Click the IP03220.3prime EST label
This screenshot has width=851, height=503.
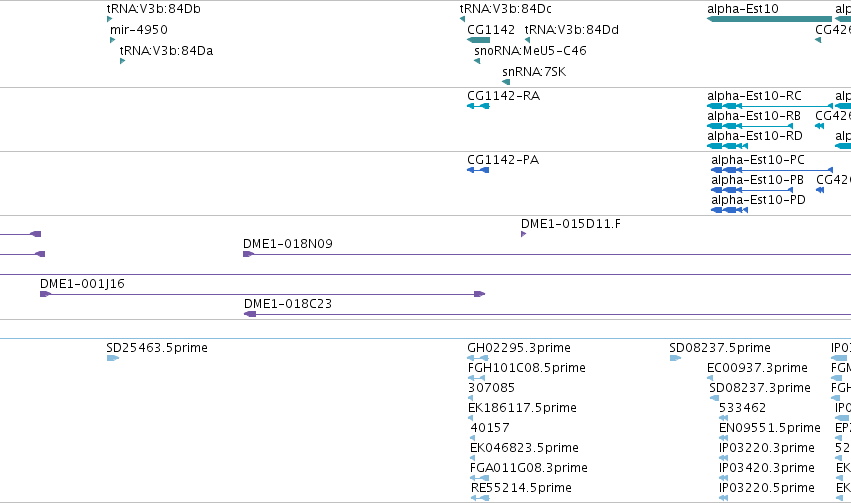tap(767, 448)
